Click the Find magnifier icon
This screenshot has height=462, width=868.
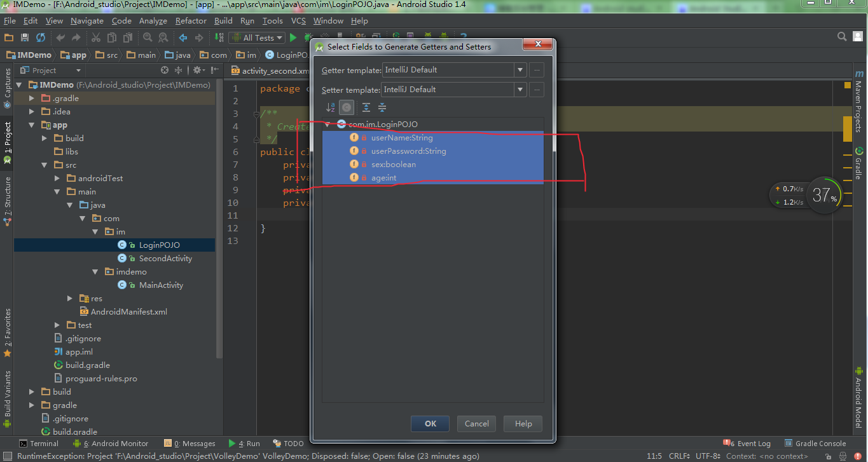pos(148,37)
